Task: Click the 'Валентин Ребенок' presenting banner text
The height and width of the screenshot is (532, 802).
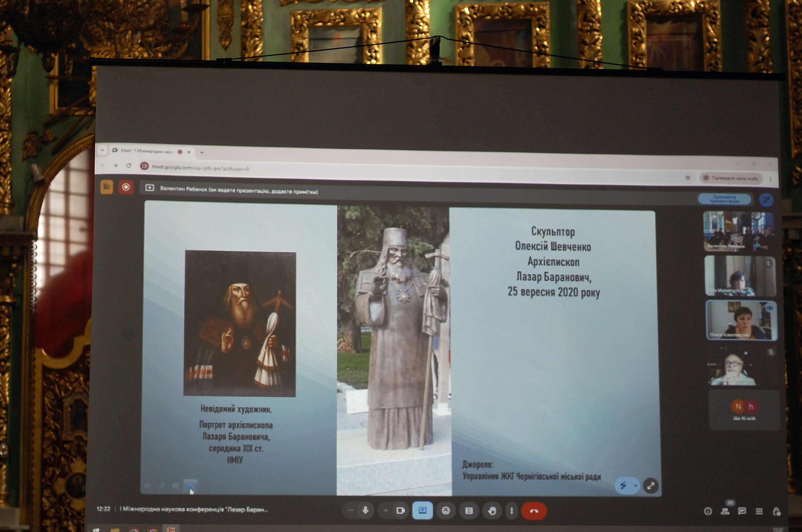Action: [x=239, y=190]
